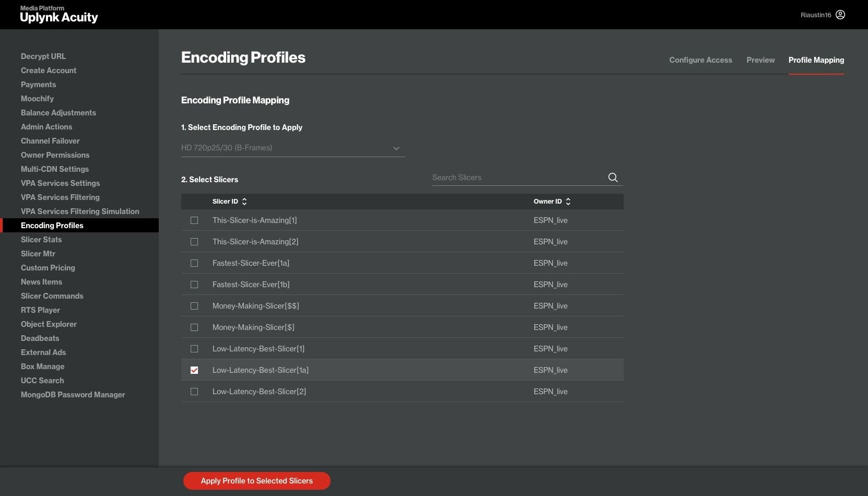Screen dimensions: 868x496
Task: Select Fastest-Slicer-Ever[1b] checkbox
Action: click(x=194, y=285)
